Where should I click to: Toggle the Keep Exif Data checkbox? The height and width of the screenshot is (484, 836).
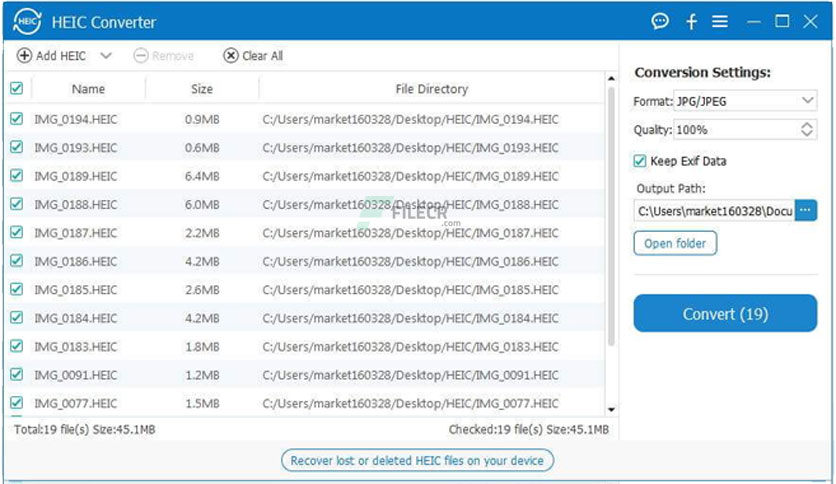[x=640, y=161]
